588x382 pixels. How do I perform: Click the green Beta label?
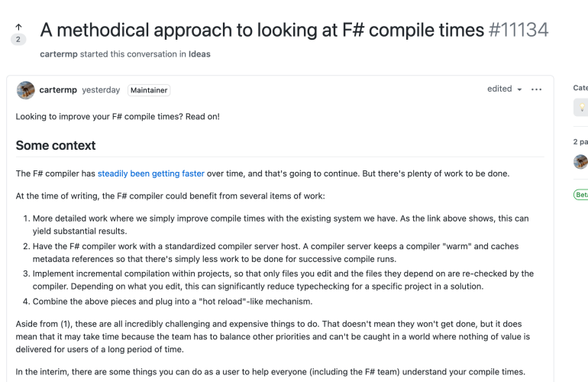(581, 195)
